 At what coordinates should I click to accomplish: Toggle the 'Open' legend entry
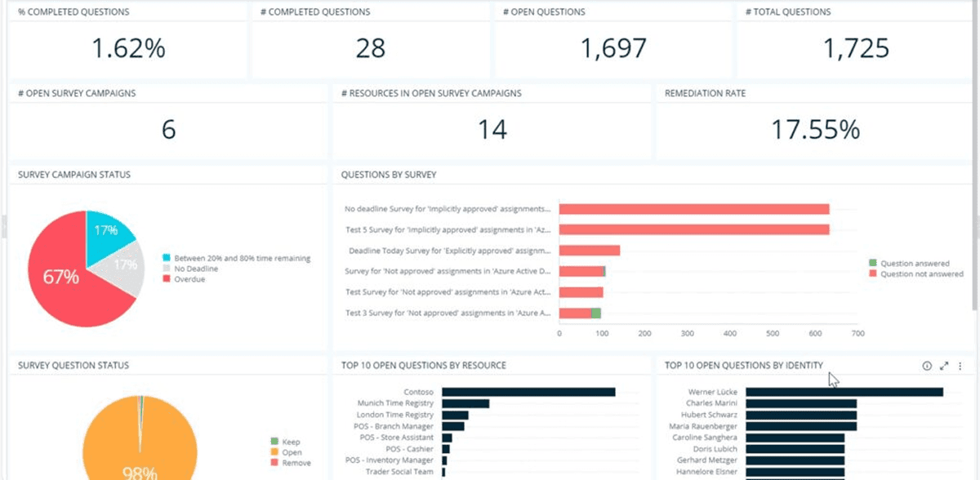[286, 452]
